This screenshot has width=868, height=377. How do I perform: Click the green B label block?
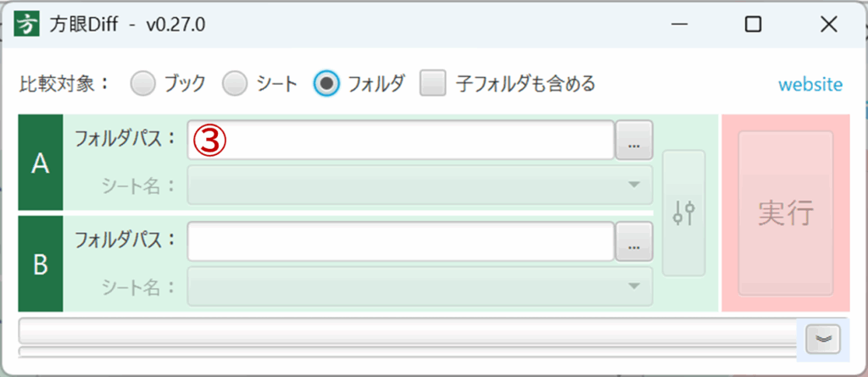tap(40, 264)
